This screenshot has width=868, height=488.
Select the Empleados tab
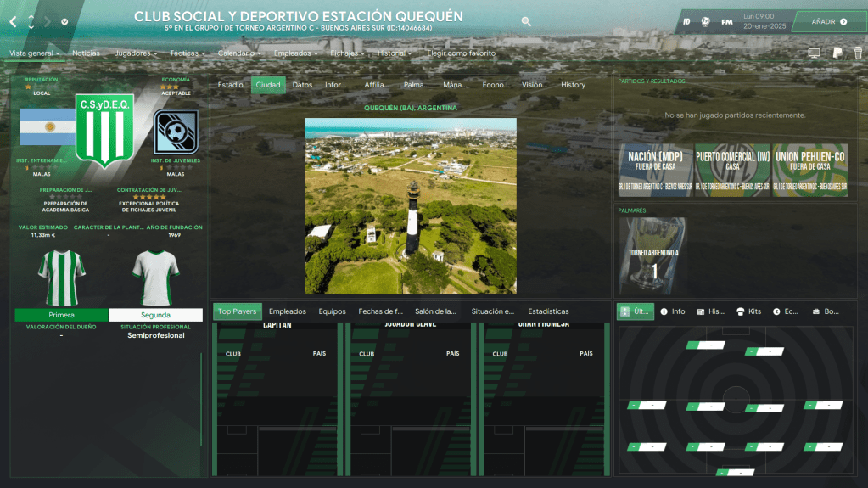point(287,311)
